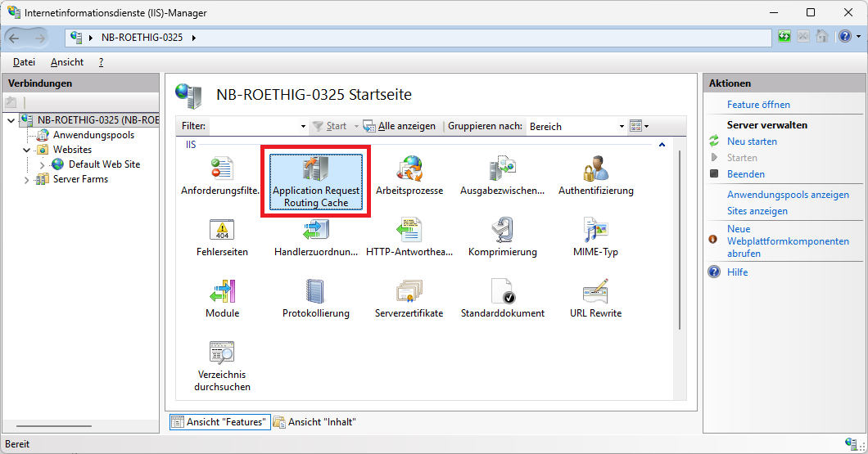
Task: Click the forward navigation arrow
Action: [x=40, y=38]
